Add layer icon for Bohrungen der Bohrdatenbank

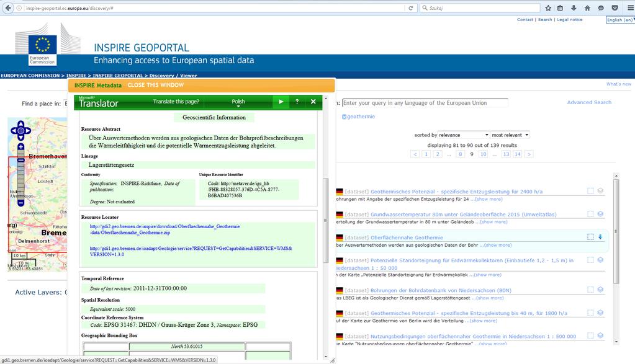pos(600,290)
